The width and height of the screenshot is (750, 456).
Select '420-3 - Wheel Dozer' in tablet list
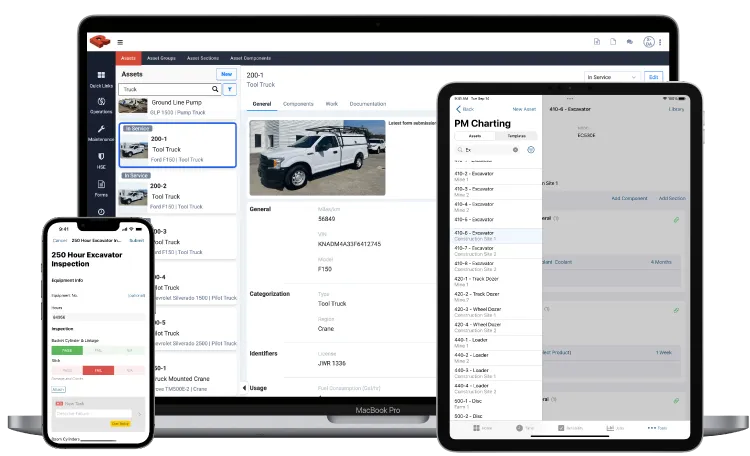[496, 312]
